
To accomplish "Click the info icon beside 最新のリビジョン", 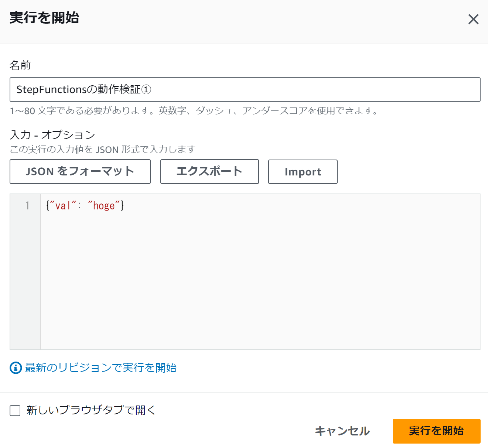I will coord(16,367).
